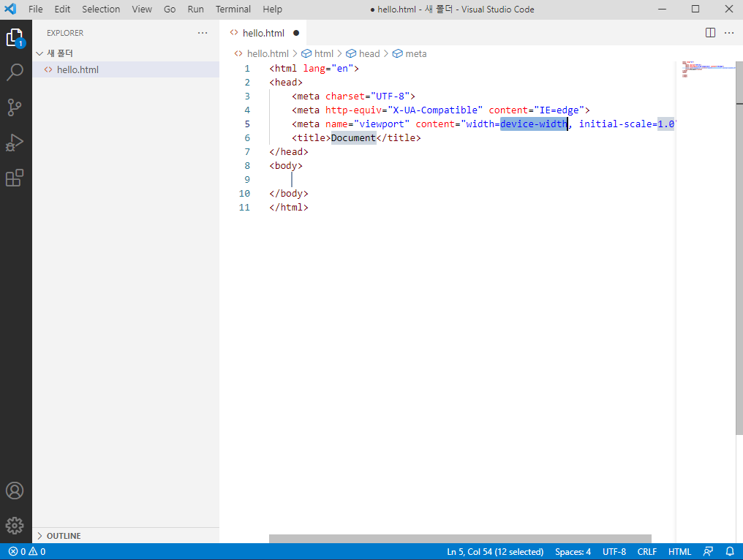Split the editor to the right
The width and height of the screenshot is (743, 560).
[710, 33]
